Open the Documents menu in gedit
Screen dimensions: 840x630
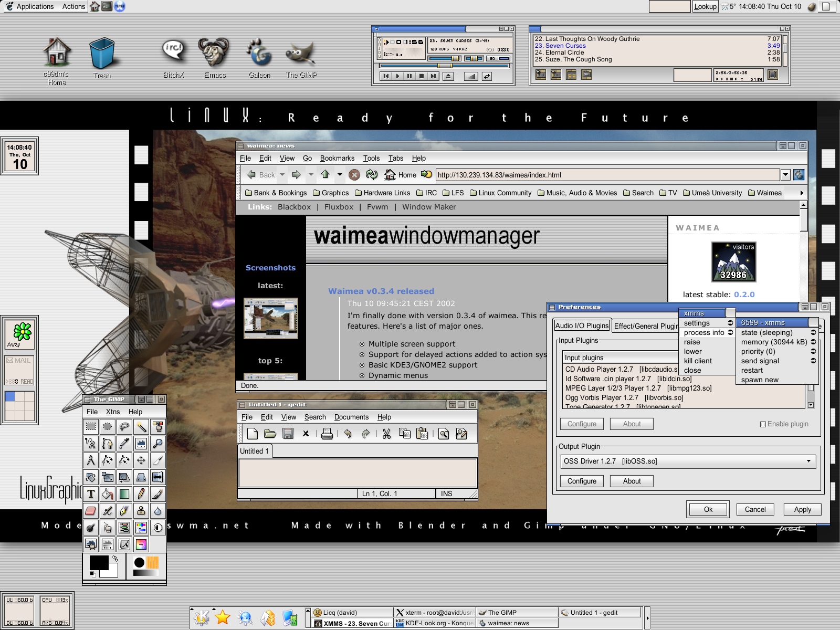351,417
